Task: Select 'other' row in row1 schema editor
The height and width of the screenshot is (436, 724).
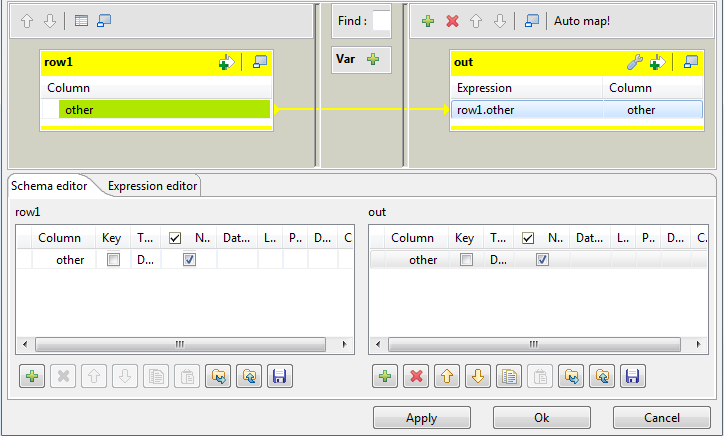Action: [185, 260]
